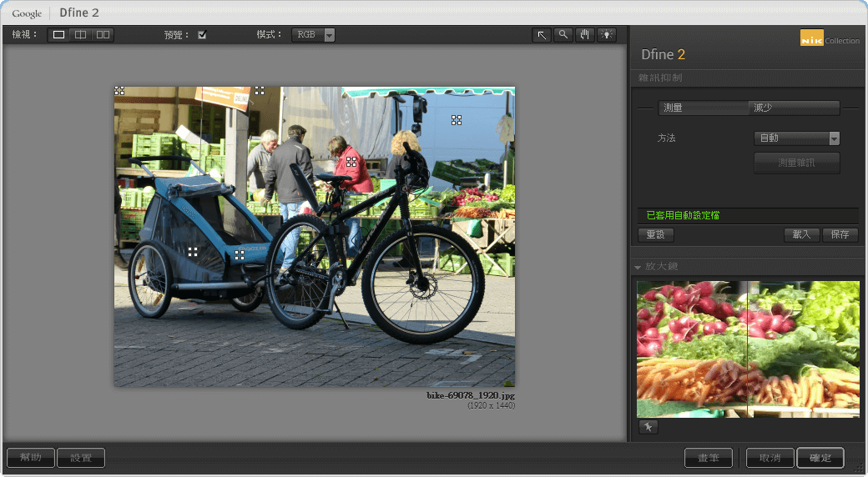This screenshot has width=868, height=477.
Task: Click the 重設 reset button
Action: pyautogui.click(x=656, y=234)
